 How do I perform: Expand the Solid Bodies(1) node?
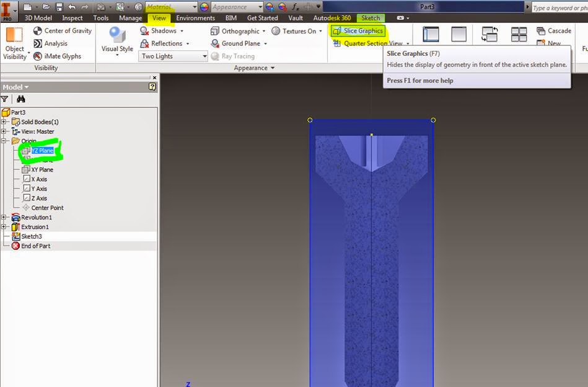click(4, 122)
